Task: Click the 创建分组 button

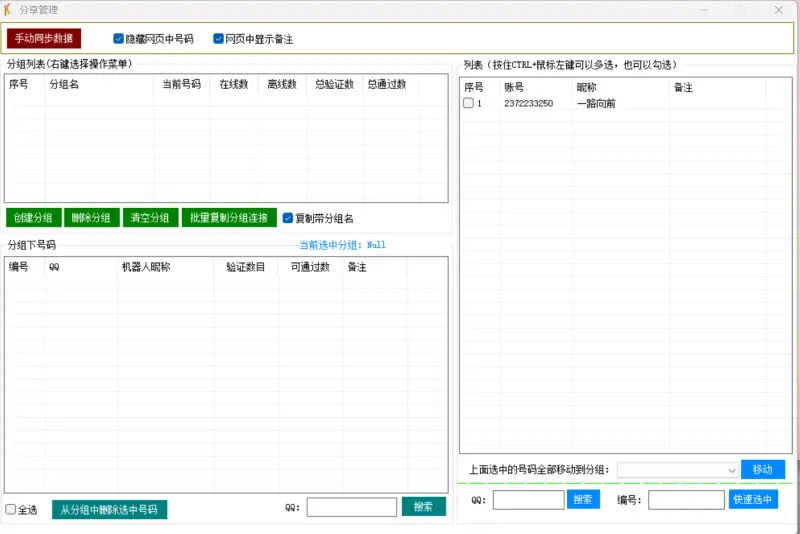Action: click(x=33, y=218)
